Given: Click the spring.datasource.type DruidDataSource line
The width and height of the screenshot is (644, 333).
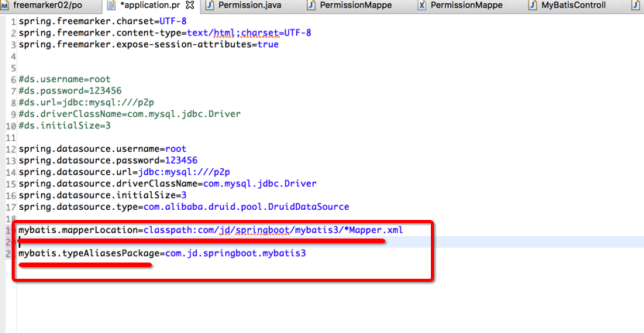Looking at the screenshot, I should coord(184,207).
